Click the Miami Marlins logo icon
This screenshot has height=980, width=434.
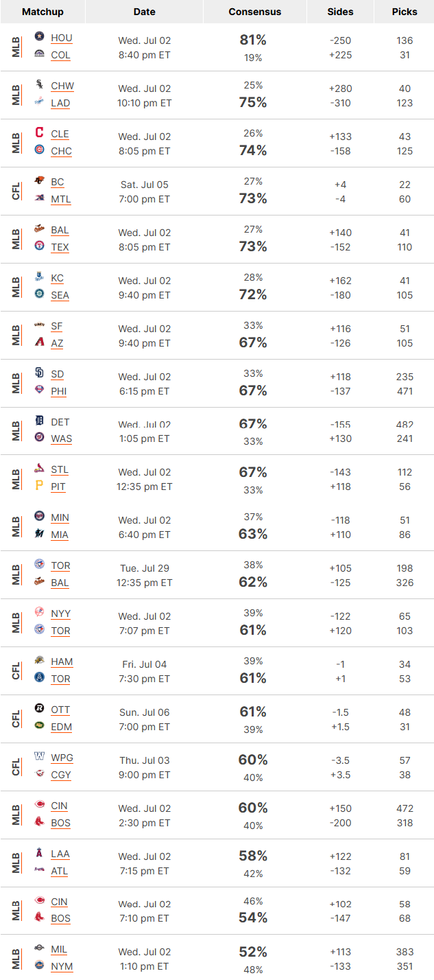[x=39, y=534]
